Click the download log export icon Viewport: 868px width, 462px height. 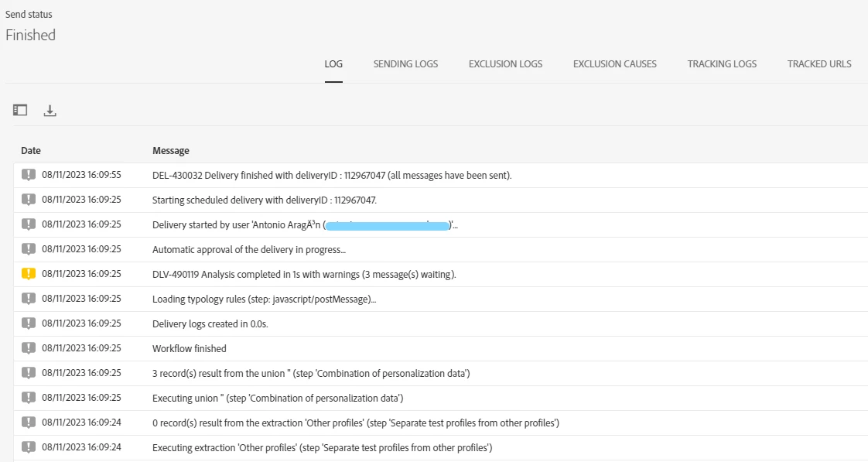[x=50, y=111]
